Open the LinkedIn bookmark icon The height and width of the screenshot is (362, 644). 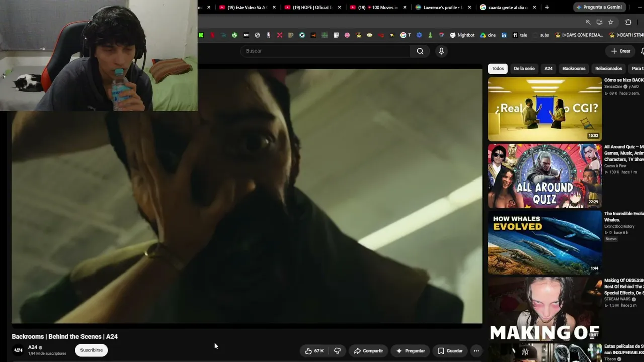pyautogui.click(x=504, y=35)
